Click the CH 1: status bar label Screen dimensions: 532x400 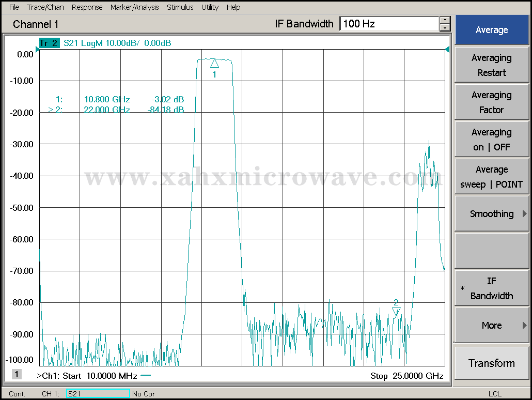click(51, 394)
